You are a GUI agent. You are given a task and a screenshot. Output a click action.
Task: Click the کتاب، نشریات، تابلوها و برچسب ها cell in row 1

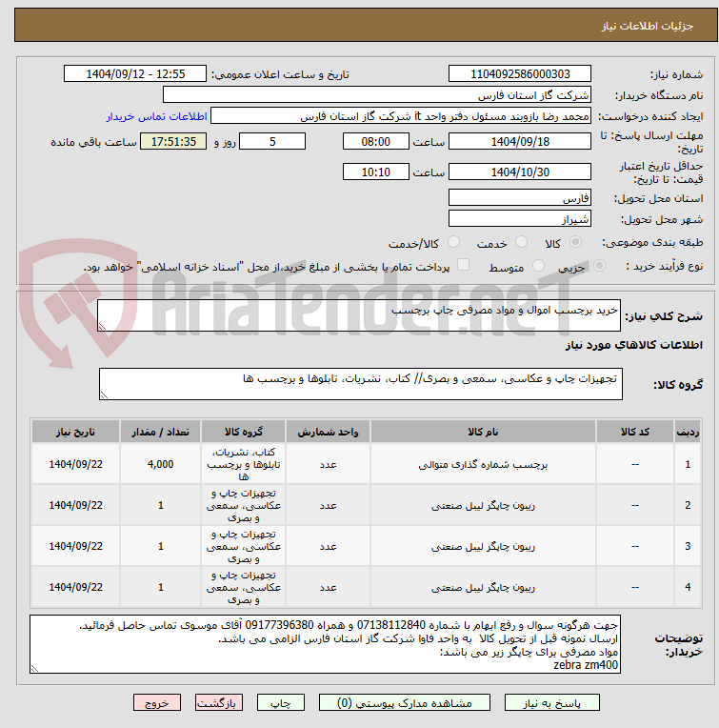click(244, 464)
